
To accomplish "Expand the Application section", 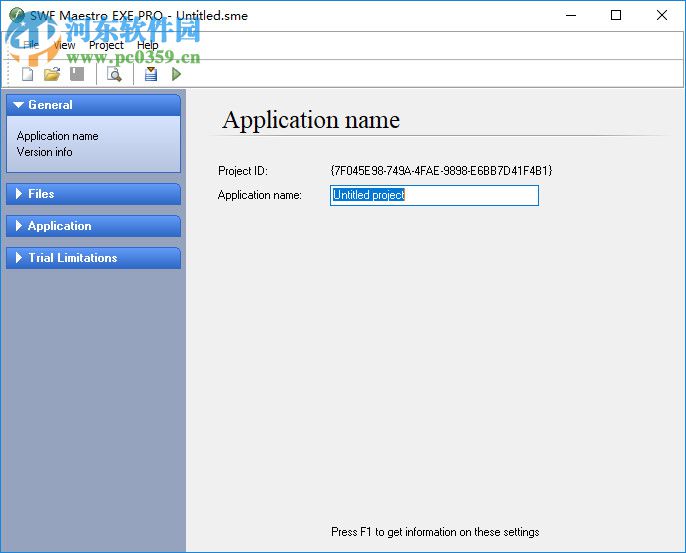I will [x=93, y=226].
